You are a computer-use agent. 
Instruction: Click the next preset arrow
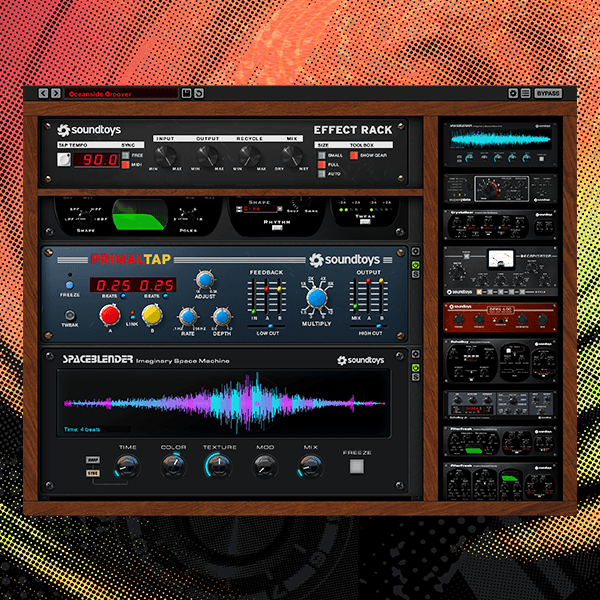[x=56, y=93]
